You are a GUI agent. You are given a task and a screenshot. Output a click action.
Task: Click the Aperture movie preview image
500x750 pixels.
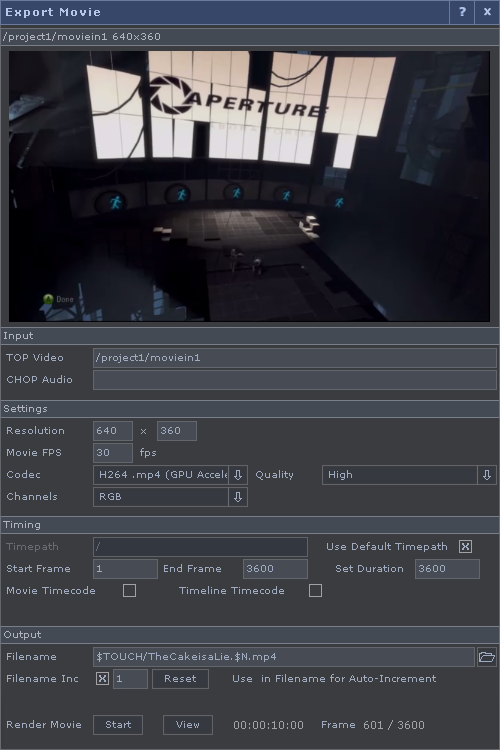click(249, 186)
